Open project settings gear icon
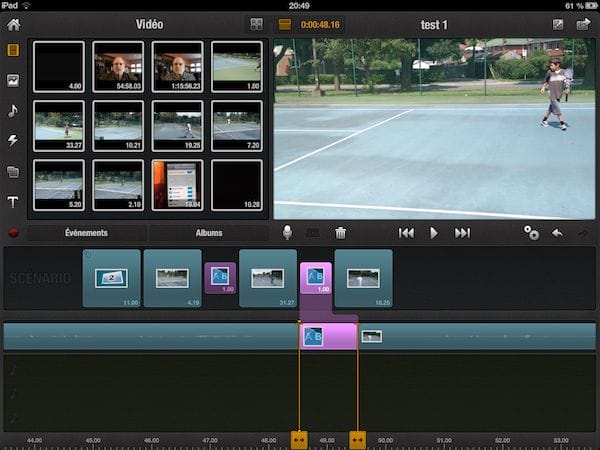This screenshot has height=450, width=600. pos(531,233)
